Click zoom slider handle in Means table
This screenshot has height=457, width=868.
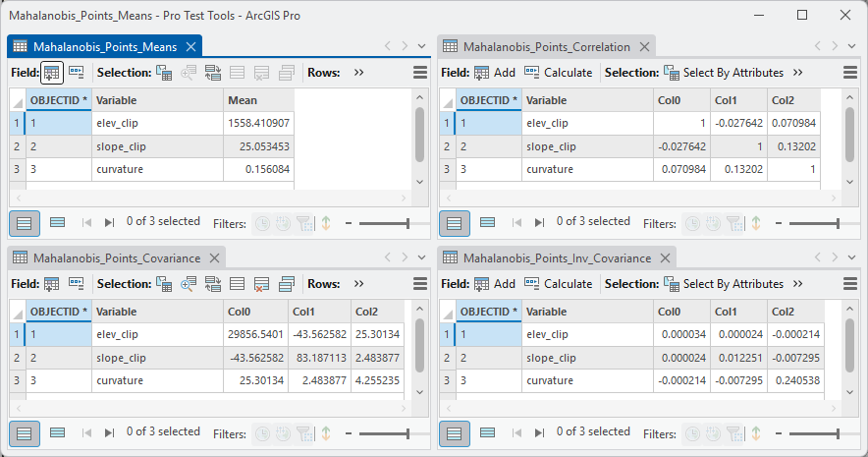point(408,223)
